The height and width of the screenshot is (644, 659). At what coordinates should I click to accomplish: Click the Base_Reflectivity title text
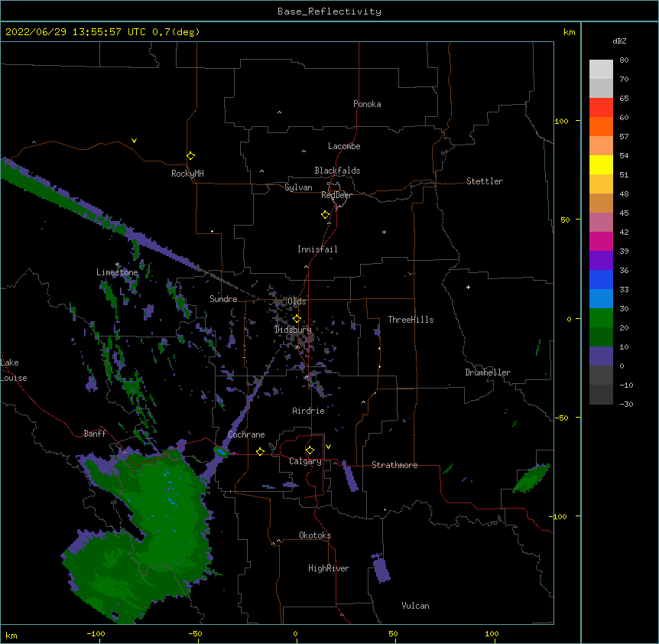329,11
